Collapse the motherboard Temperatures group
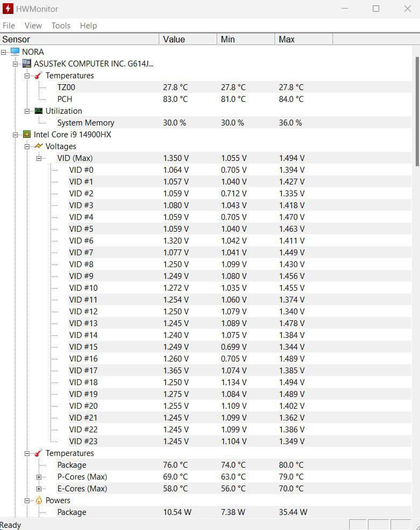Viewport: 420px width, 530px height. coord(27,76)
